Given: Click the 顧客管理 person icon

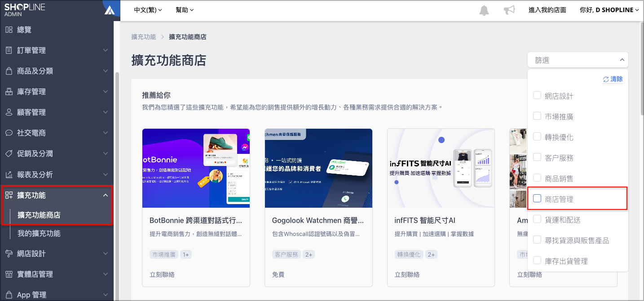Looking at the screenshot, I should (9, 112).
